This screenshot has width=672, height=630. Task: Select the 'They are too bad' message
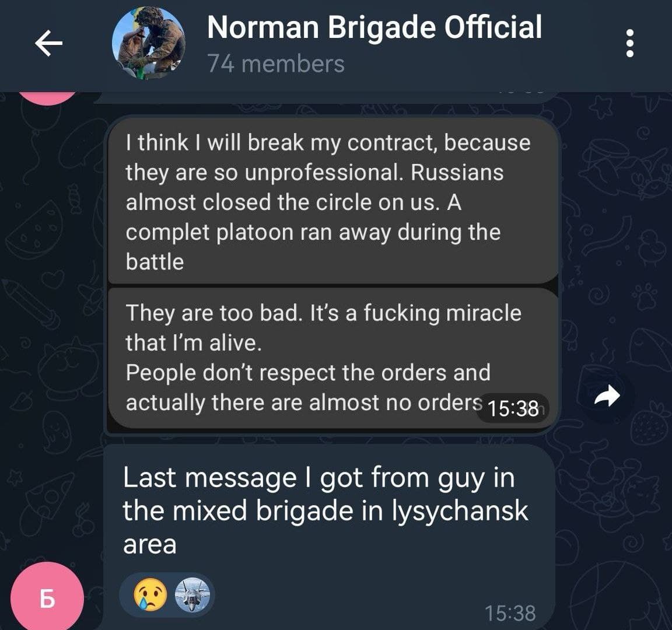point(333,358)
